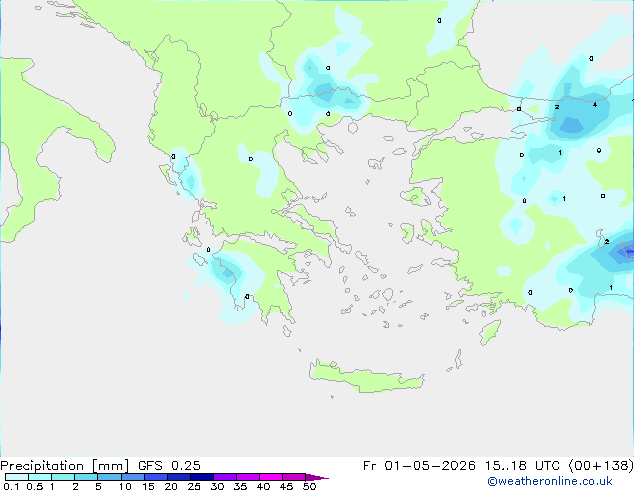Click the legend scale label "25"
Screen dimensions: 634x490
click(194, 486)
